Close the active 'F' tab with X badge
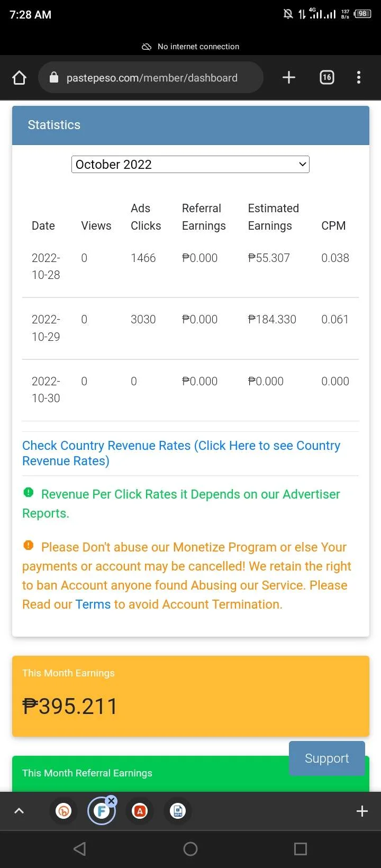The width and height of the screenshot is (381, 868). (111, 801)
